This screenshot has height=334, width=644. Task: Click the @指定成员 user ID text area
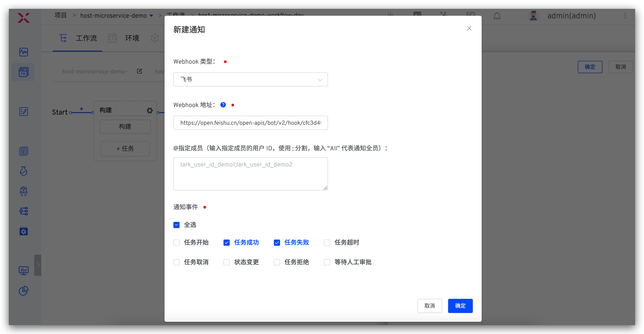[x=250, y=173]
